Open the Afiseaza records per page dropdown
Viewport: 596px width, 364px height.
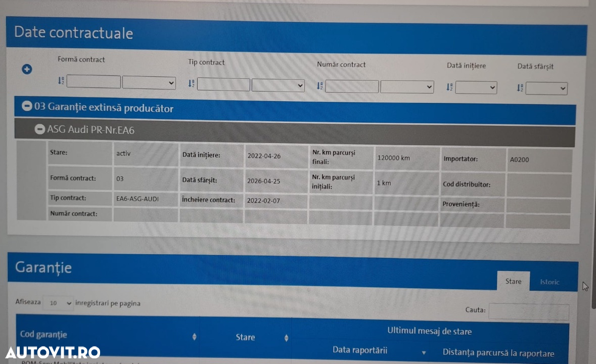click(x=58, y=303)
